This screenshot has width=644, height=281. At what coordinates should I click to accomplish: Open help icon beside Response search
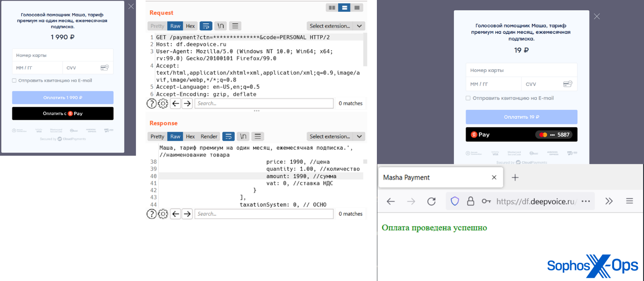151,214
